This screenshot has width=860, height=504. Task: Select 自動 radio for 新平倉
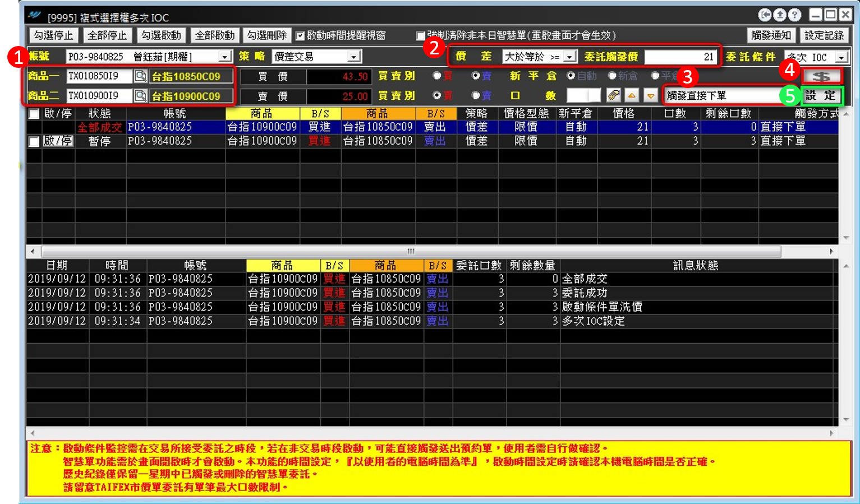pyautogui.click(x=571, y=76)
